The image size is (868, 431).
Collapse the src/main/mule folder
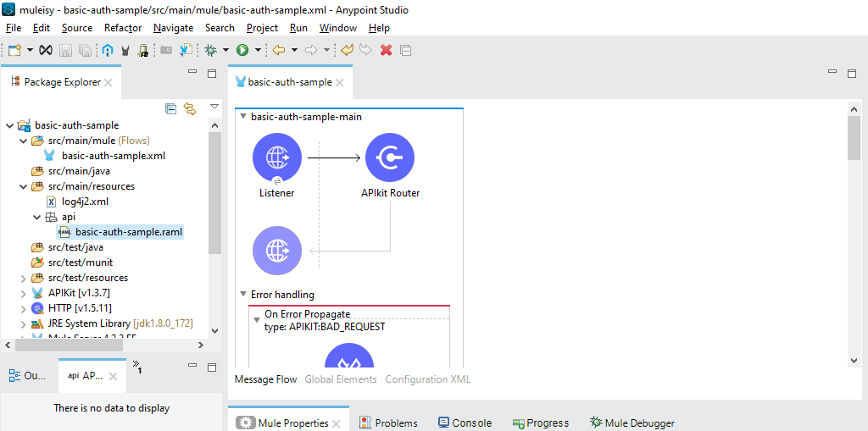tap(23, 141)
